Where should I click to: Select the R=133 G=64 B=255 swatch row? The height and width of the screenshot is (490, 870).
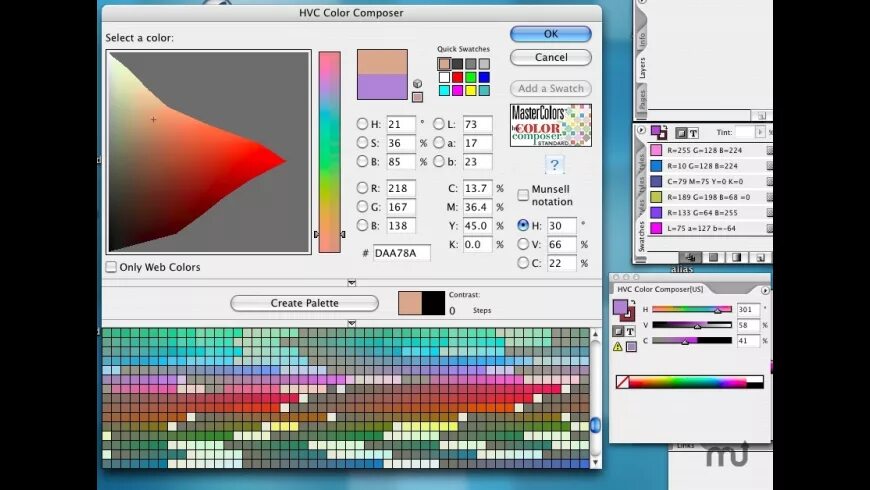tap(711, 213)
